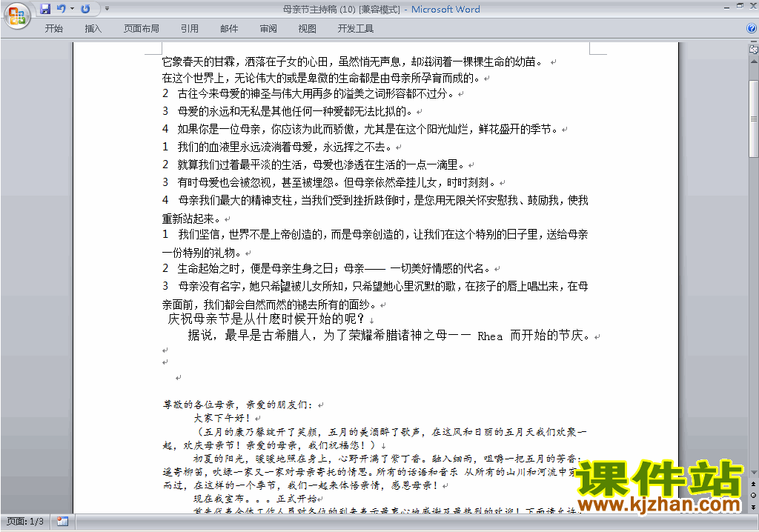Open the 插入 ribbon tab

93,29
